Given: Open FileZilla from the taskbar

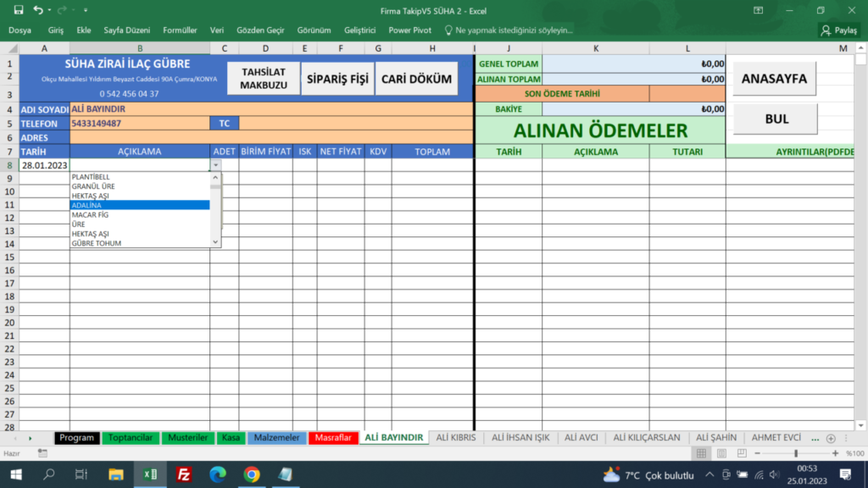Looking at the screenshot, I should pos(183,474).
